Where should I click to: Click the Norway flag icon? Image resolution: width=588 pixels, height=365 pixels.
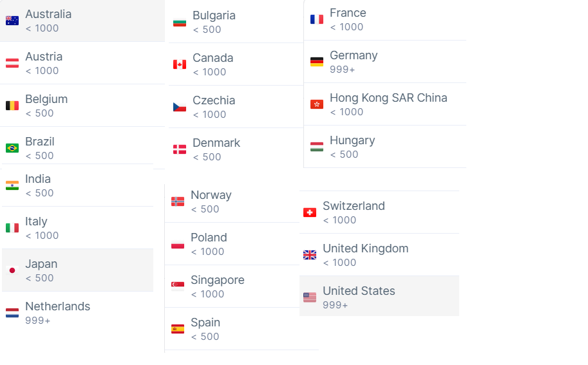177,201
